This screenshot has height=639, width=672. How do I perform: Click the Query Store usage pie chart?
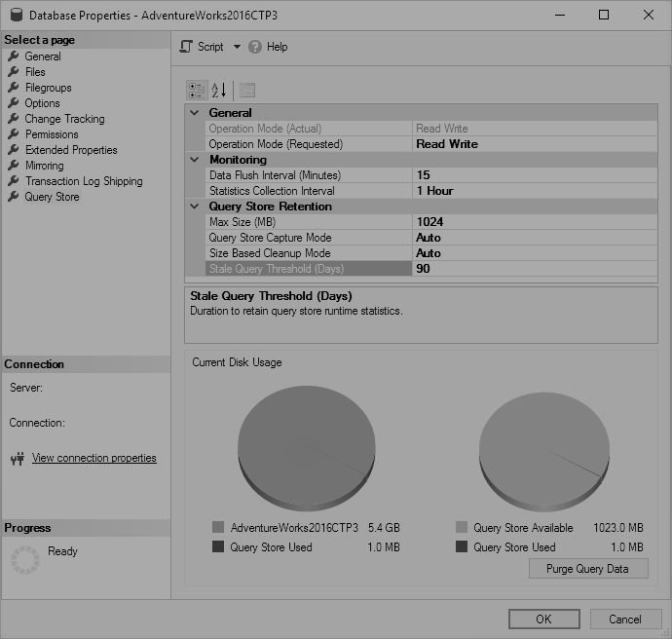click(x=544, y=452)
